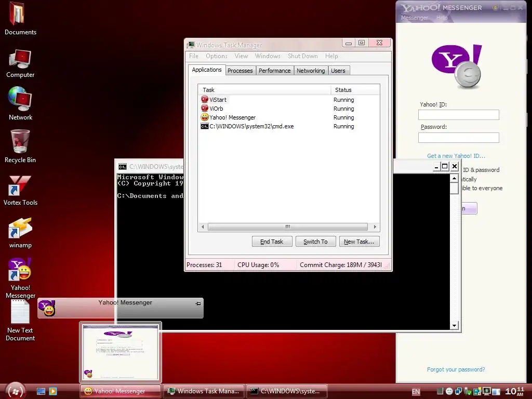Select the Yahoo! Messenger task row

point(288,117)
